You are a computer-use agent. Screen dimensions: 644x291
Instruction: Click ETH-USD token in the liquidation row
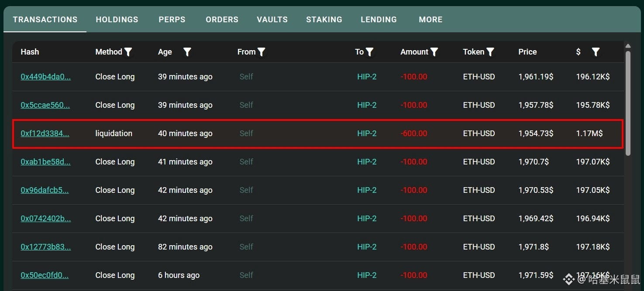(479, 134)
